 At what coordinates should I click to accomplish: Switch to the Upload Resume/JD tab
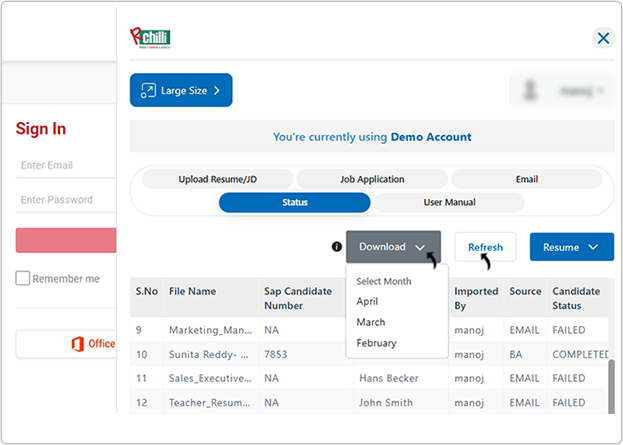click(218, 179)
